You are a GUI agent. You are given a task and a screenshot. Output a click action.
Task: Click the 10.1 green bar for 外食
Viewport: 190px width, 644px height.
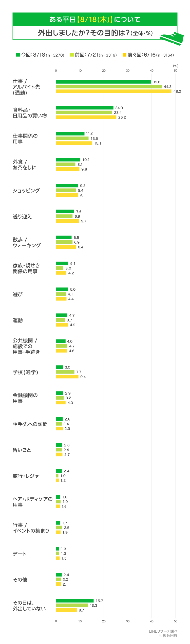point(68,159)
